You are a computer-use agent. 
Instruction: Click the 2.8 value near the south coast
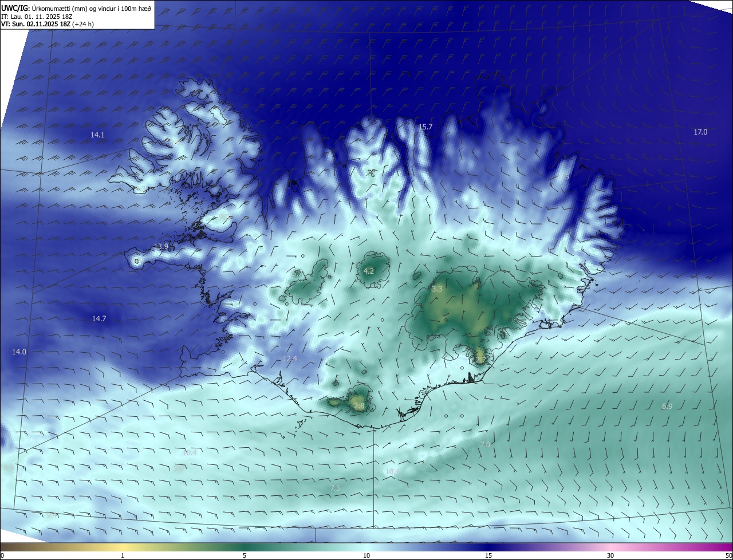pyautogui.click(x=359, y=406)
